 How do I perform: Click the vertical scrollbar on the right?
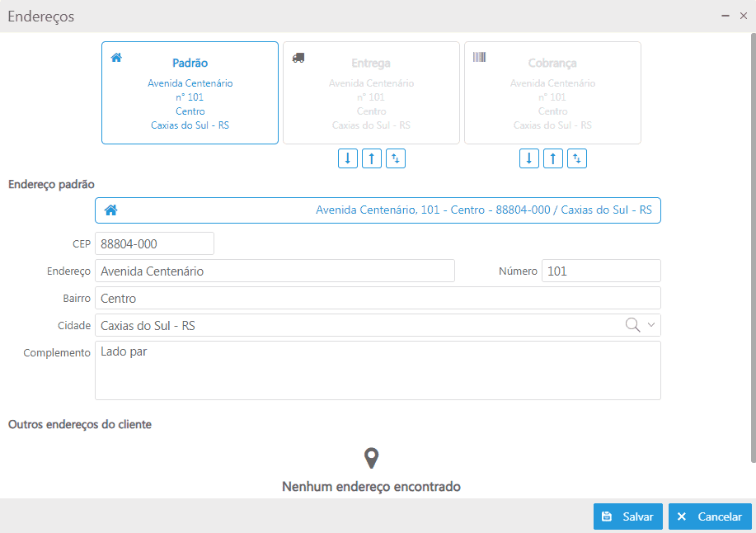(753, 248)
